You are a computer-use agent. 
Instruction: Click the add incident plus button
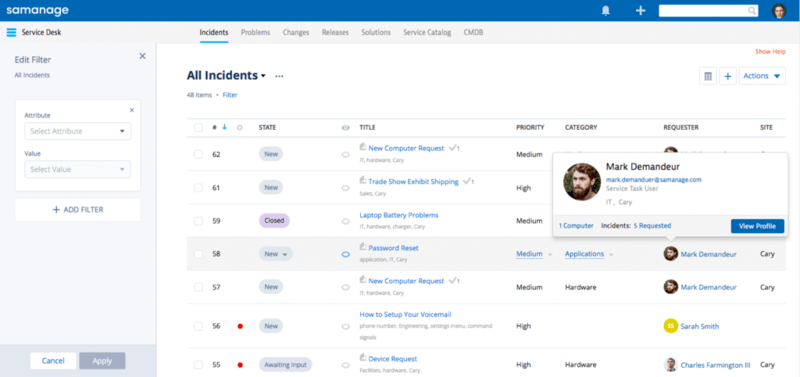tap(728, 76)
